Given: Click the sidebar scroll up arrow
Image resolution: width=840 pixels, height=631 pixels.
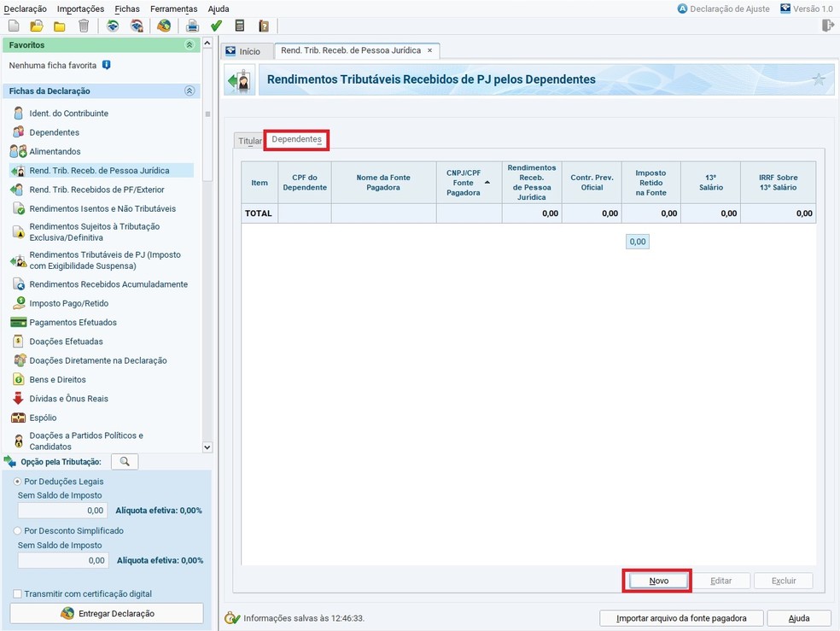Looking at the screenshot, I should coord(207,43).
